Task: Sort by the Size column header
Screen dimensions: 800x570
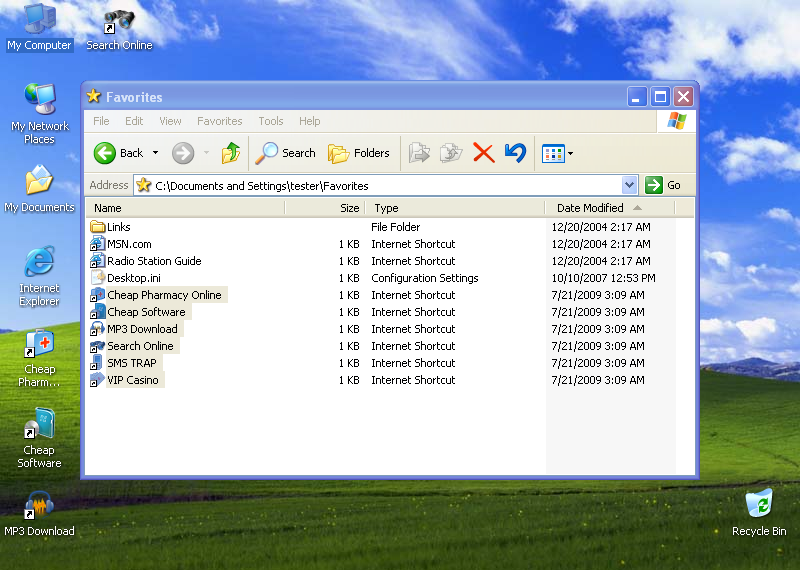Action: [326, 208]
